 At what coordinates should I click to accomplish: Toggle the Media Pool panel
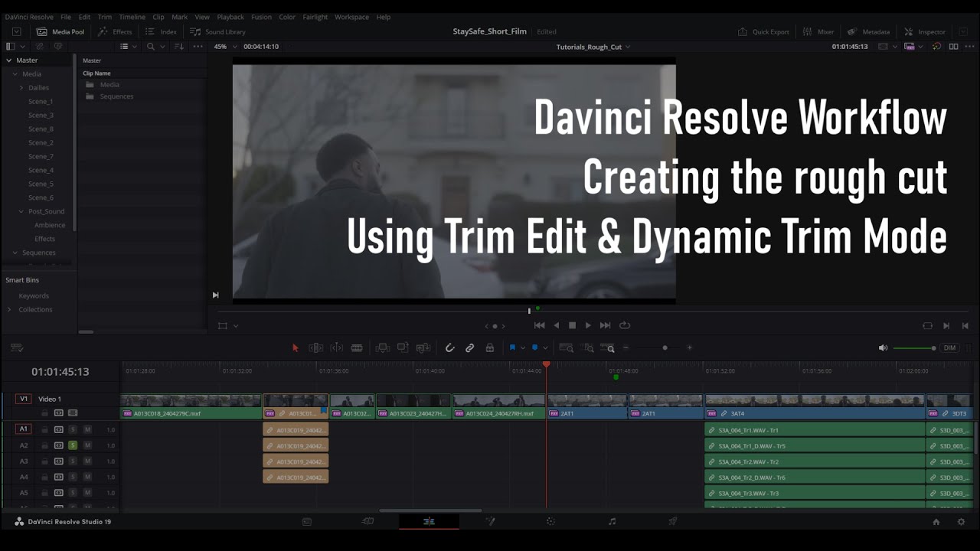pyautogui.click(x=60, y=32)
